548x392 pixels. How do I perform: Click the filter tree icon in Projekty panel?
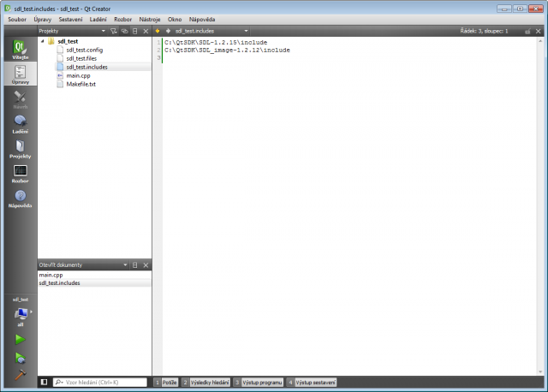[x=114, y=30]
